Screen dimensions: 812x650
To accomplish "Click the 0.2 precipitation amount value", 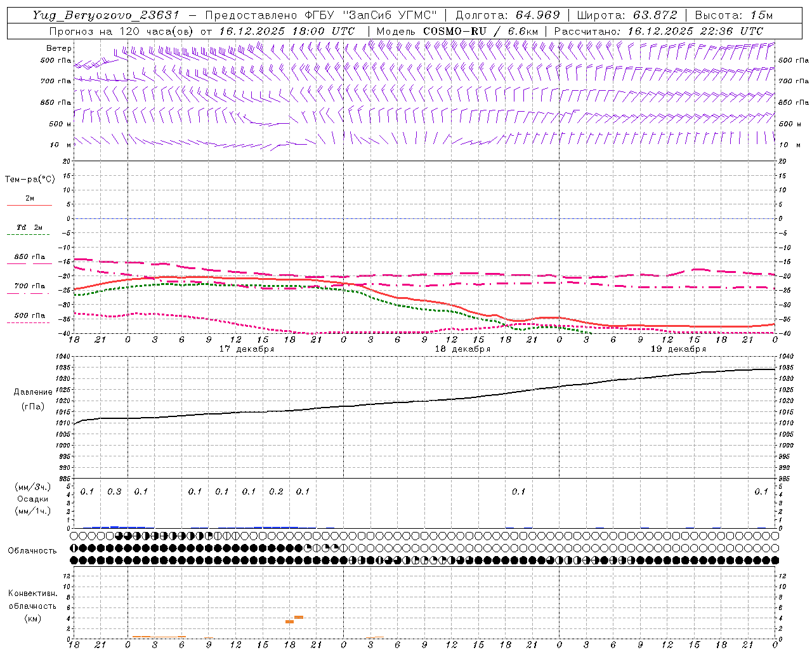I will click(276, 492).
